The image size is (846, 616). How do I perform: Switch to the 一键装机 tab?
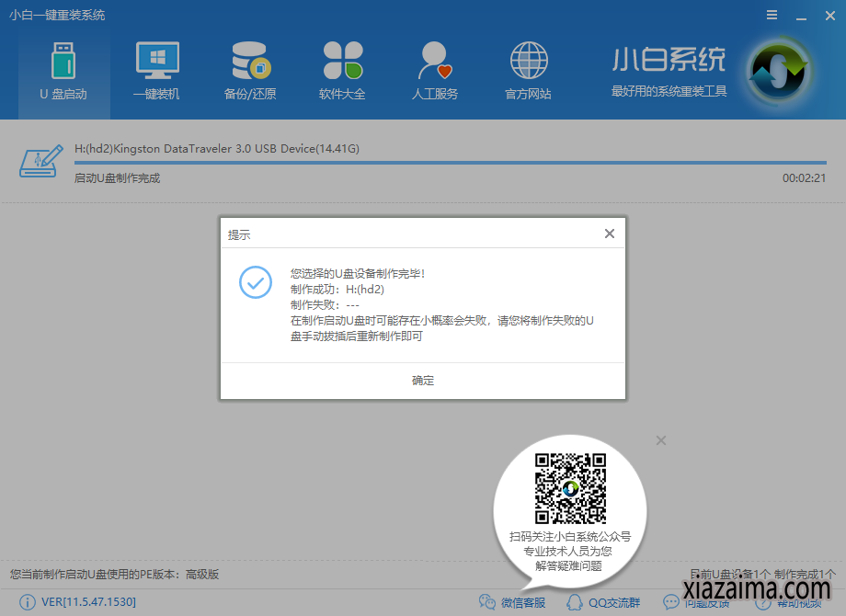pos(156,70)
